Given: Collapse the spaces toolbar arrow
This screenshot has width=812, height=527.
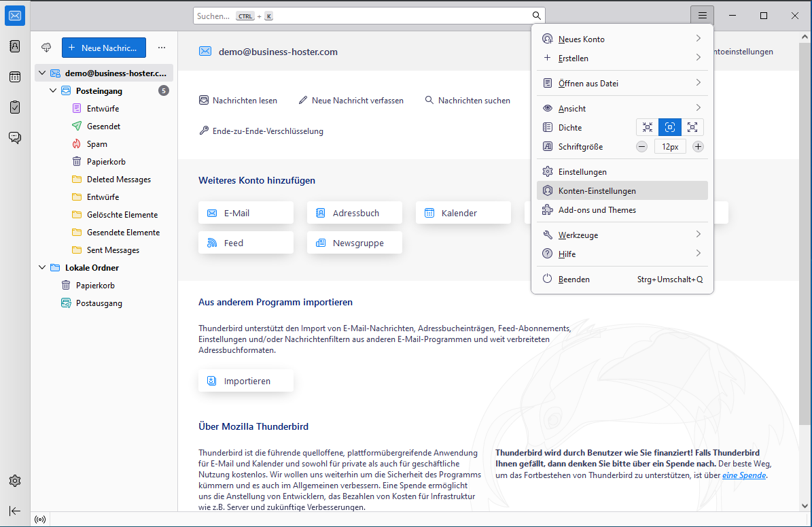Looking at the screenshot, I should point(15,511).
